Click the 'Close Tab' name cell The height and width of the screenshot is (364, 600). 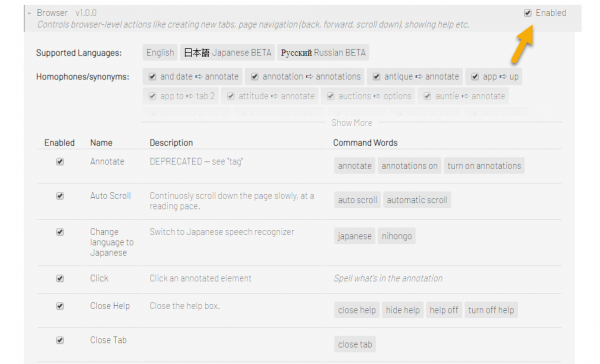click(108, 340)
